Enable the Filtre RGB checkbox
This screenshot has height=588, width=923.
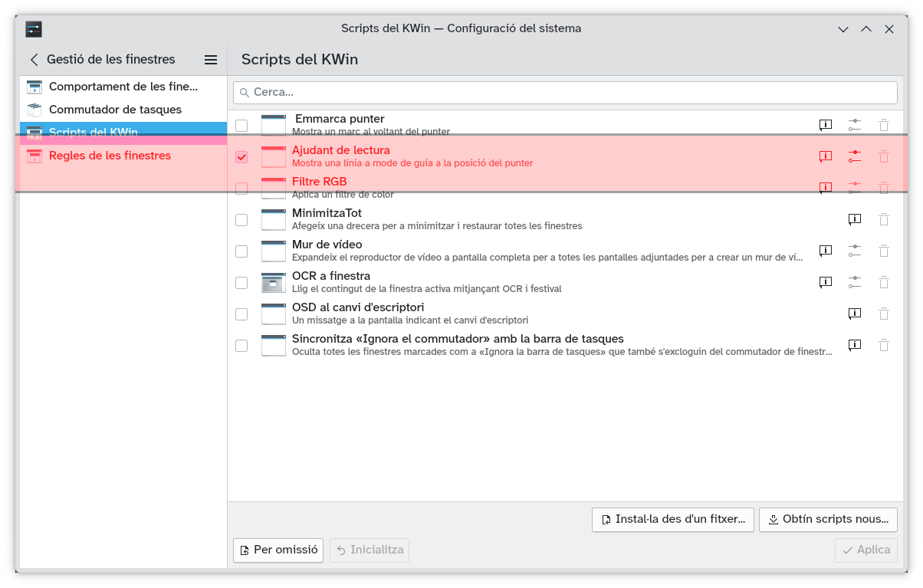[x=241, y=188]
